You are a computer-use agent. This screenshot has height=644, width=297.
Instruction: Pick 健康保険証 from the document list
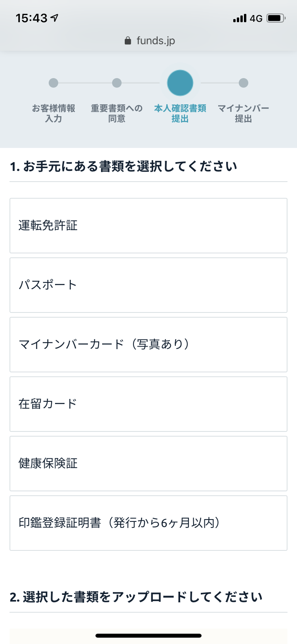click(x=148, y=464)
